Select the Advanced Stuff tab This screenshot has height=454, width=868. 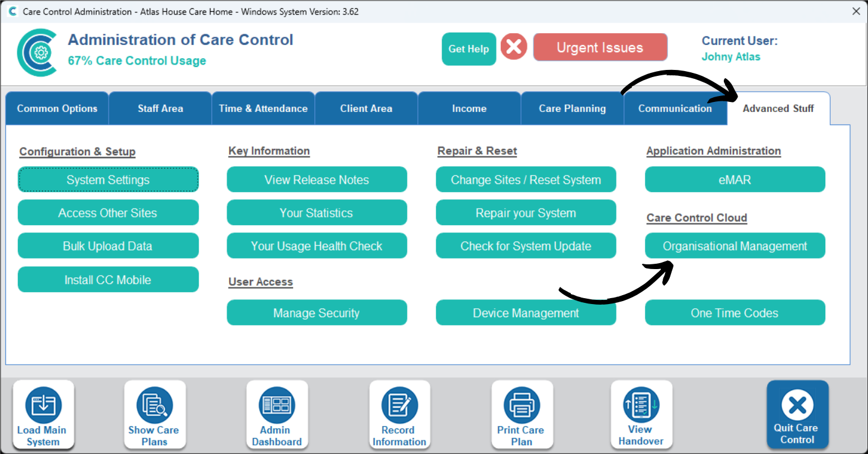click(778, 108)
